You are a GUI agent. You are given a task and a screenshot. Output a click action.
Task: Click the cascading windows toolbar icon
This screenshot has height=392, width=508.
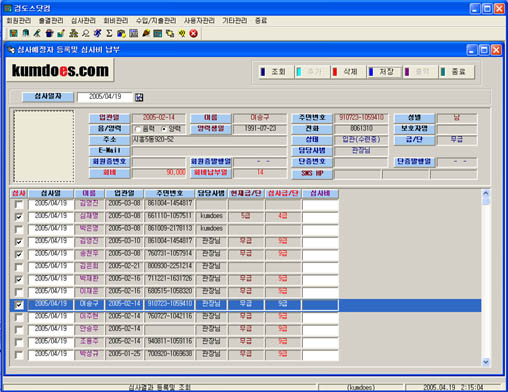[170, 33]
